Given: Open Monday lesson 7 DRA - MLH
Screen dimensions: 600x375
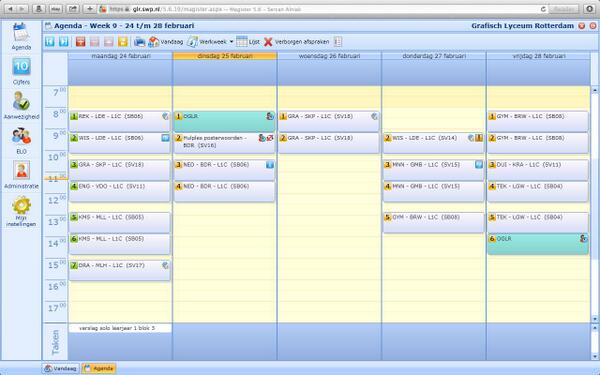Looking at the screenshot, I should (120, 270).
